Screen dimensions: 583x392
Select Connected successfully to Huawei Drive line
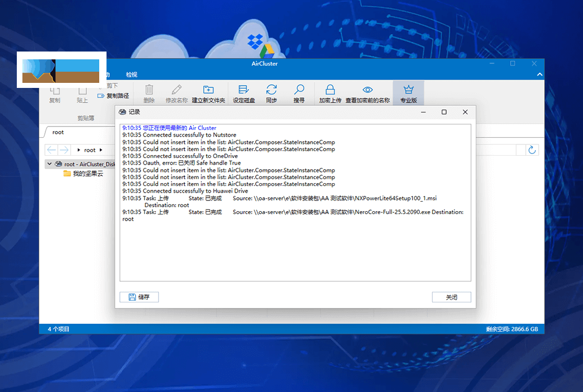(185, 191)
